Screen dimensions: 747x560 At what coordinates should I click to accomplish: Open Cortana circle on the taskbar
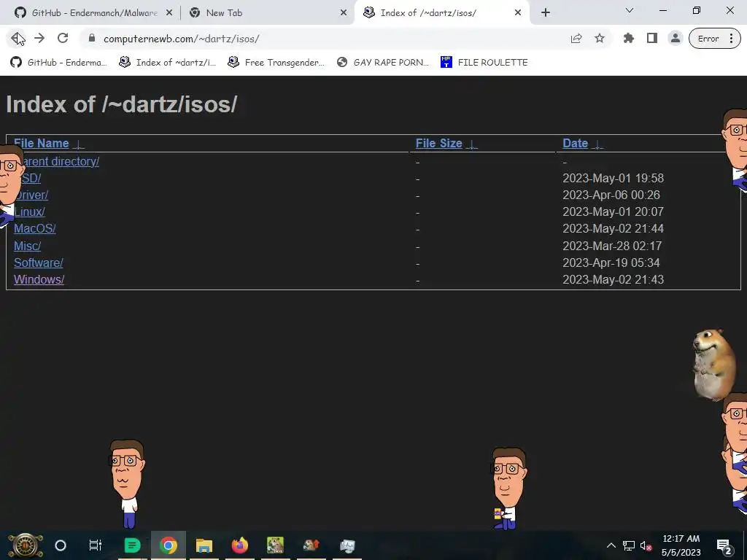click(61, 545)
